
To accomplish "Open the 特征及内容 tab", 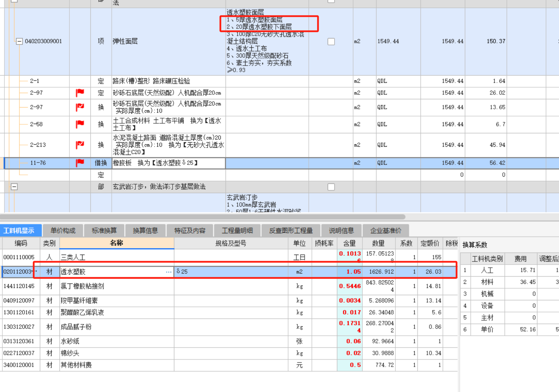I will 190,231.
